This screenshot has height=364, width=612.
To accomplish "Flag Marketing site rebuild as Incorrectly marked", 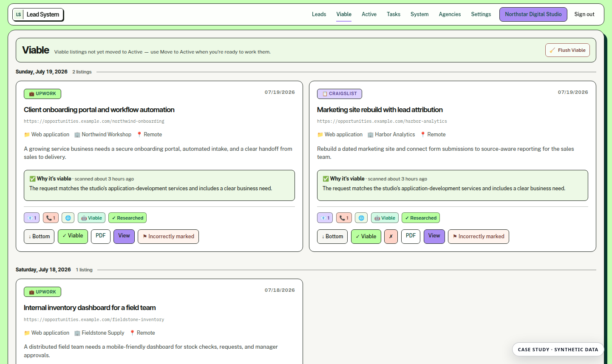I will point(479,237).
